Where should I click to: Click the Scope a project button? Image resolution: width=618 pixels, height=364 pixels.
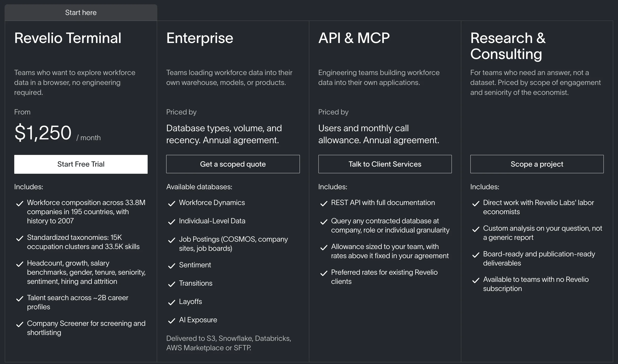pos(537,164)
